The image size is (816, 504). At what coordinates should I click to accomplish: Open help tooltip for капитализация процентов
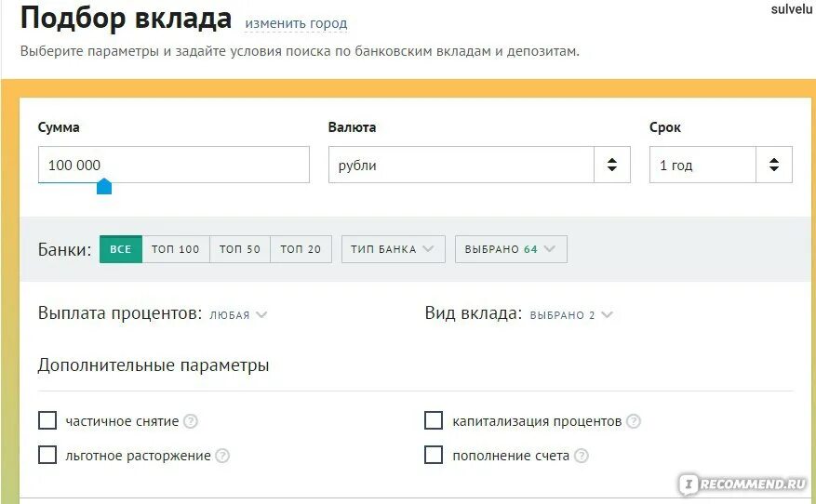(x=634, y=421)
